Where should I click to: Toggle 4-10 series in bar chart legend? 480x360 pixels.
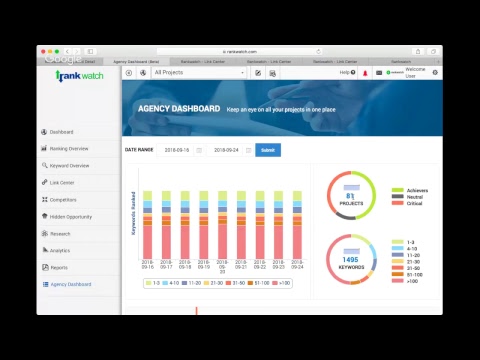pos(171,283)
